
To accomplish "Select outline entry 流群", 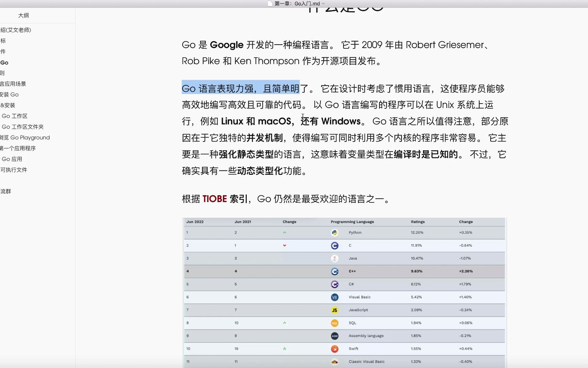I will tap(5, 191).
